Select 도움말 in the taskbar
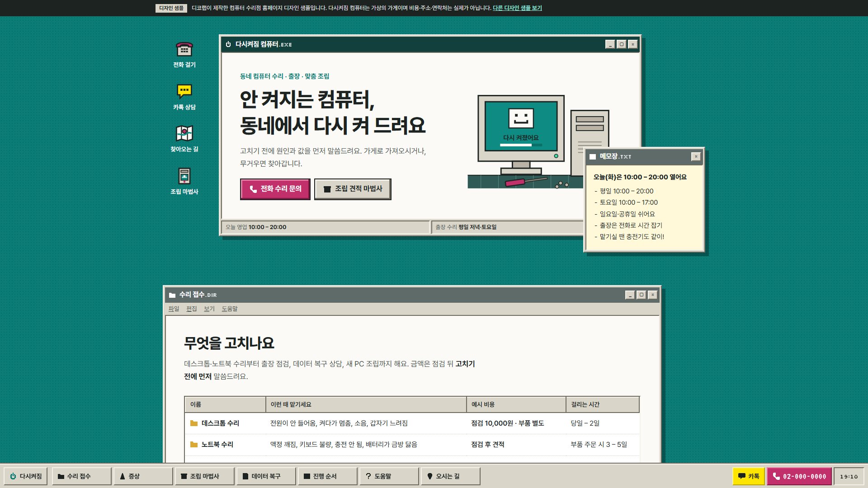 click(389, 476)
